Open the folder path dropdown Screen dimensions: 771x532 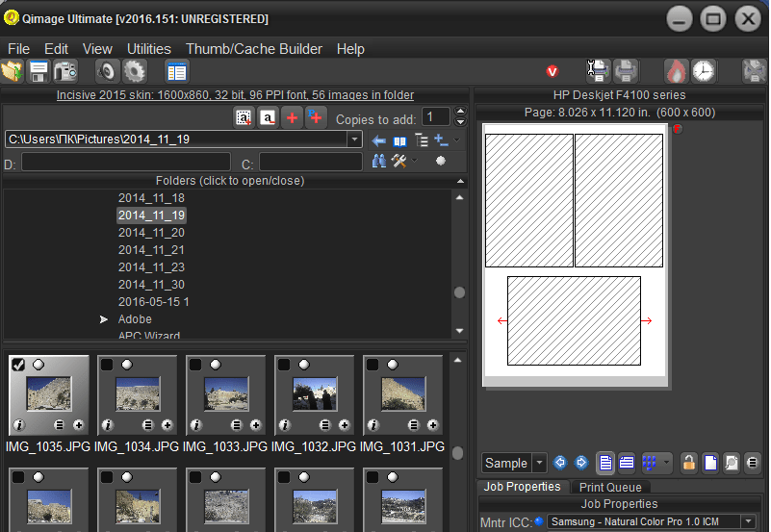[354, 139]
